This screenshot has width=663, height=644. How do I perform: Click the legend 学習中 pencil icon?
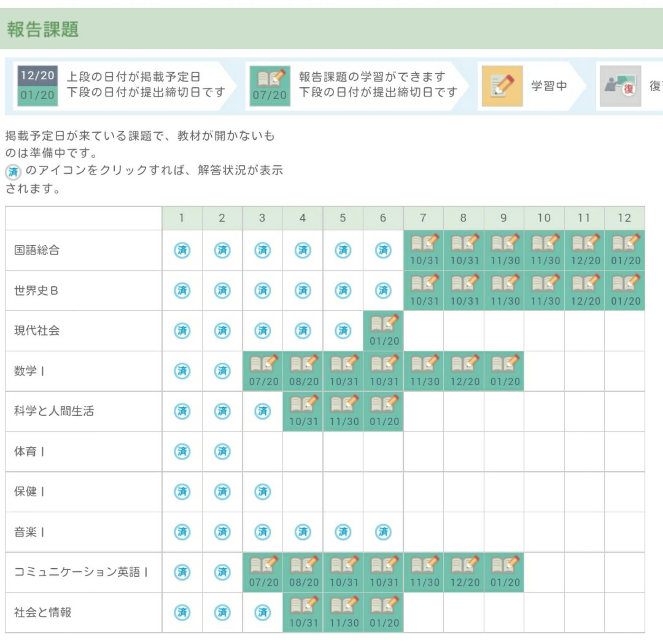pyautogui.click(x=502, y=86)
